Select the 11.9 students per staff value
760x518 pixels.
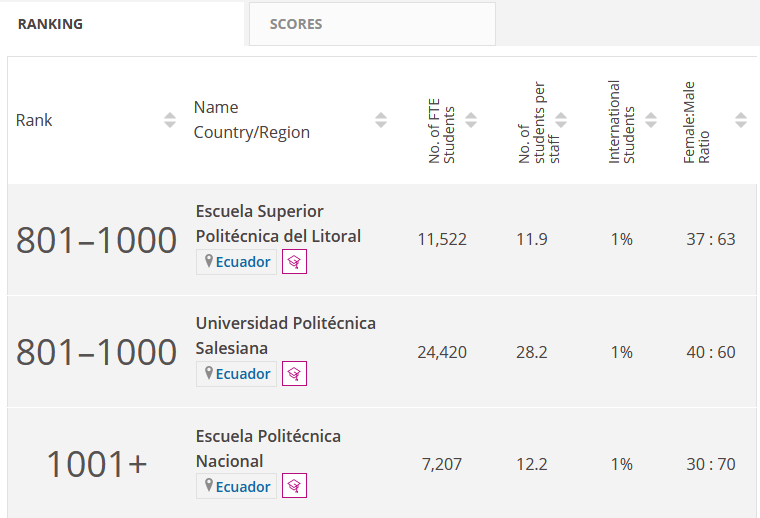[532, 239]
